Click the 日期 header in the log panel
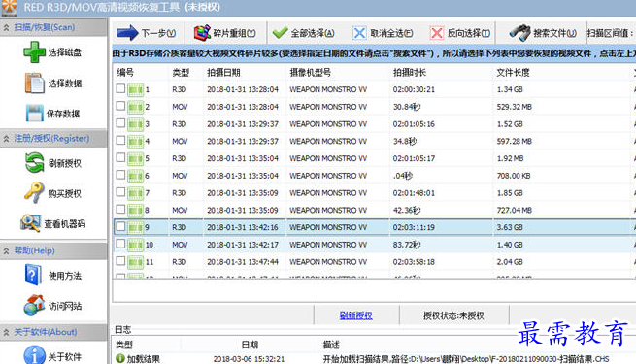The height and width of the screenshot is (364, 636). click(x=250, y=345)
